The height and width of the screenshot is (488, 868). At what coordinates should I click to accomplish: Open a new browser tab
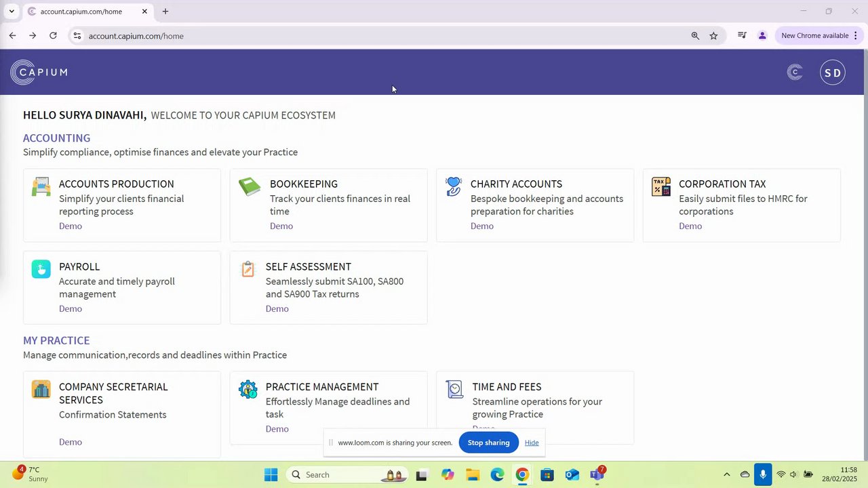165,12
